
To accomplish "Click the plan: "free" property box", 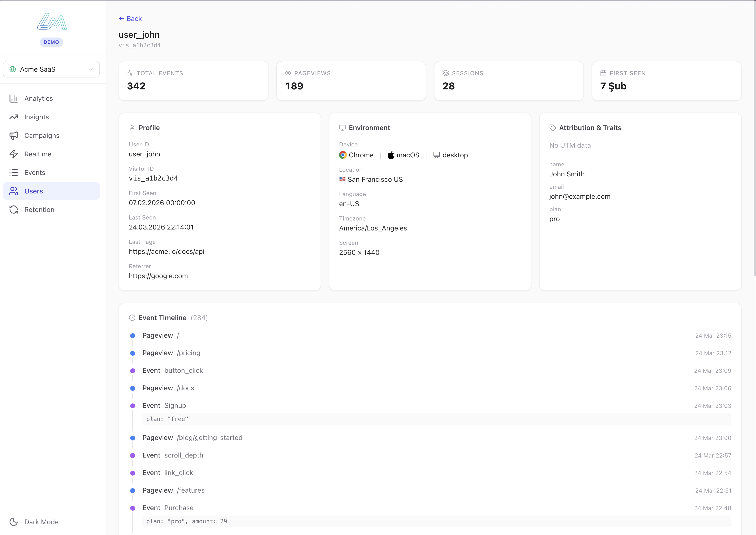I will [437, 419].
